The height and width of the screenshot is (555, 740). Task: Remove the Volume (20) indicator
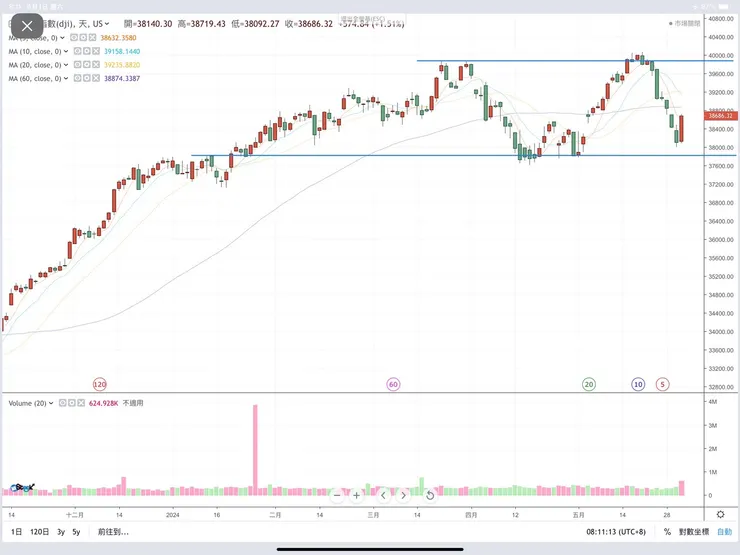pyautogui.click(x=81, y=403)
